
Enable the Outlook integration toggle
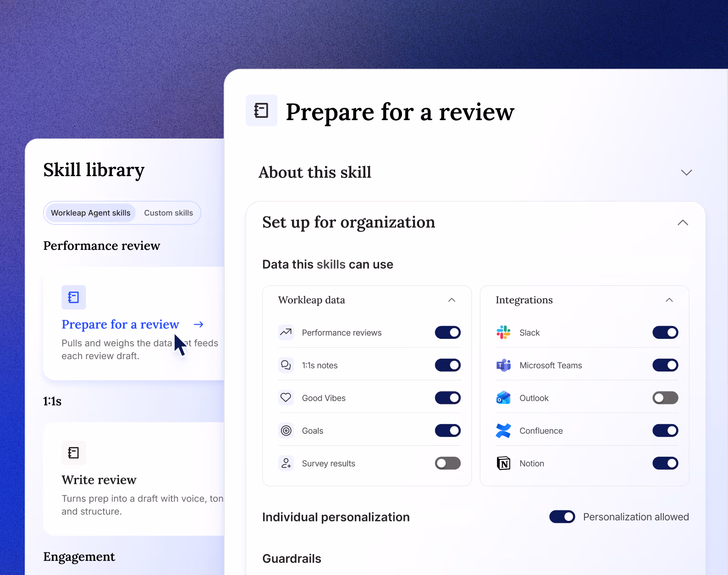click(x=665, y=398)
